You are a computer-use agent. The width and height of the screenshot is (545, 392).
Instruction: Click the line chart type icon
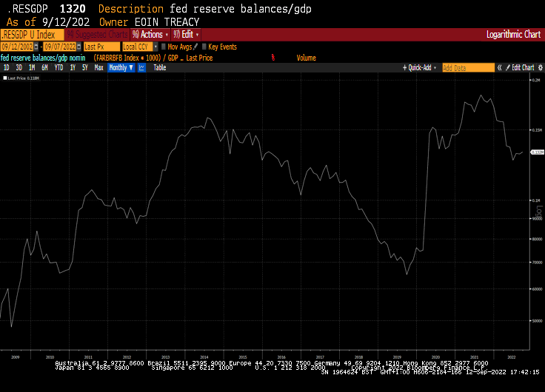(x=141, y=68)
